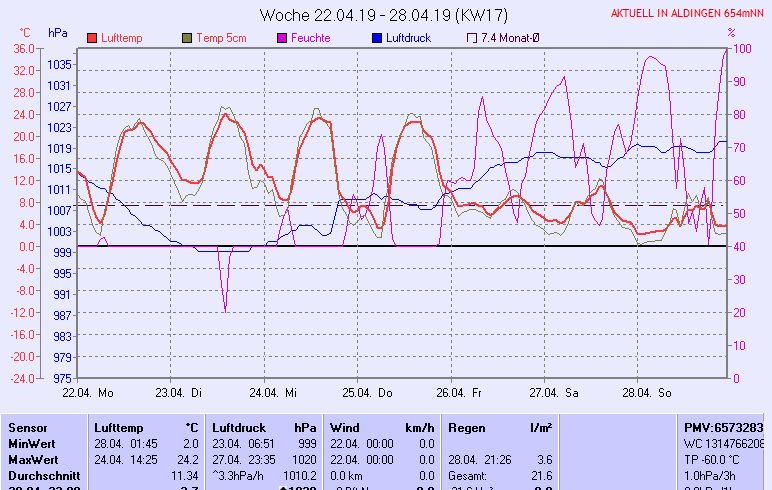Click the chart title Woche 22.04.19 - 28.04.19
Screen dimensions: 772x490
[385, 15]
